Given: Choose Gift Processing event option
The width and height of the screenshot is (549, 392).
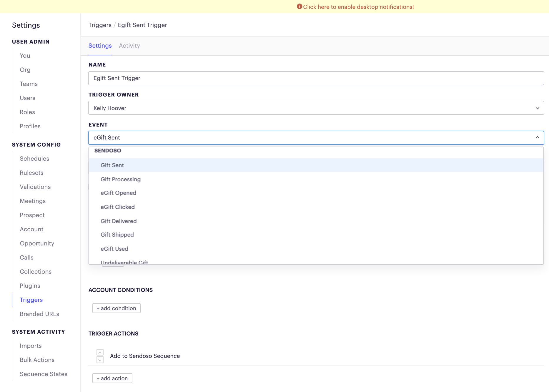Looking at the screenshot, I should click(x=120, y=179).
